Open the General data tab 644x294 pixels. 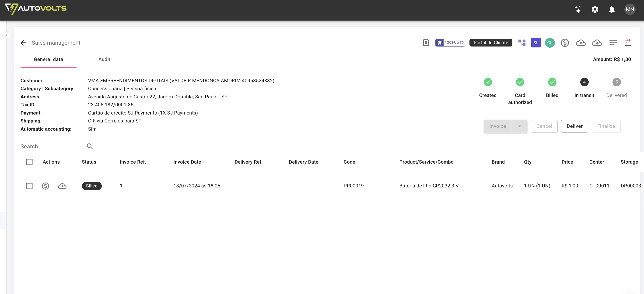tap(48, 59)
